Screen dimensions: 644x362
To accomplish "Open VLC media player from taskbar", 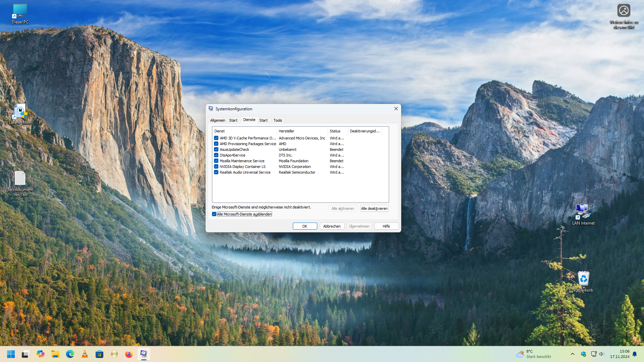I will pyautogui.click(x=85, y=354).
